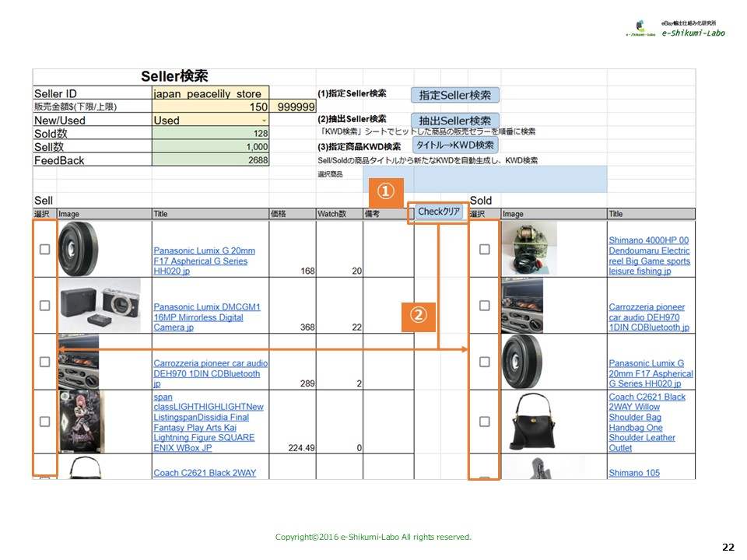Image resolution: width=747 pixels, height=560 pixels.
Task: Open Sell link Panasonic Lumix DMCGM1 16MP Mirrorless
Action: pos(207,317)
